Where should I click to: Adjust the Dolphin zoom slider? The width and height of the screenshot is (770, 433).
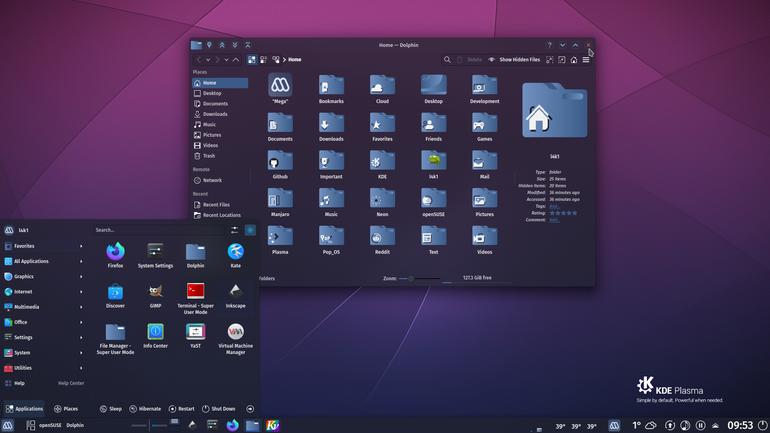coord(418,278)
